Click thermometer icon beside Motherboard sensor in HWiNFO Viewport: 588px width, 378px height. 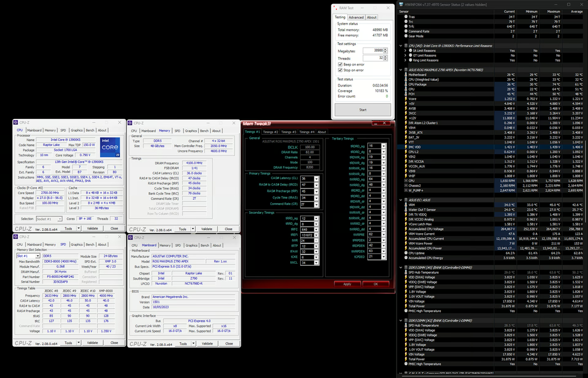point(406,75)
